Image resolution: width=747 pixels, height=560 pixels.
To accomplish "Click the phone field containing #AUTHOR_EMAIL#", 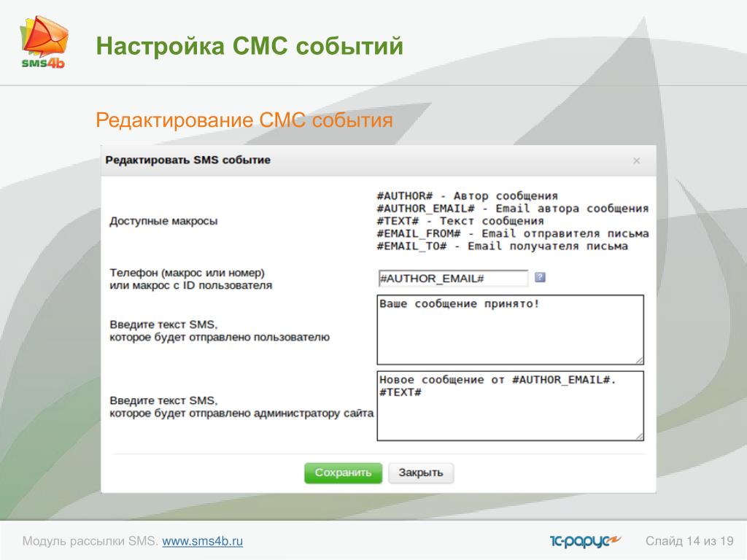I will coord(453,279).
